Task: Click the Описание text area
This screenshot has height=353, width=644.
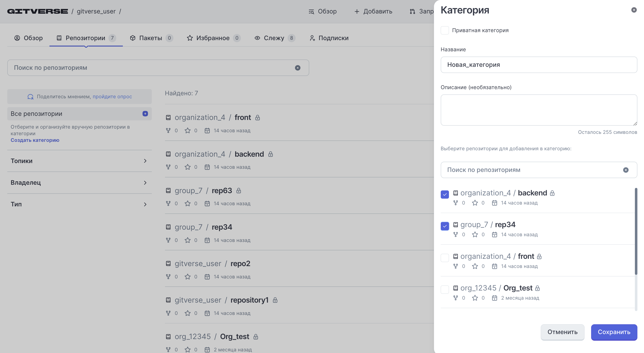Action: 539,110
